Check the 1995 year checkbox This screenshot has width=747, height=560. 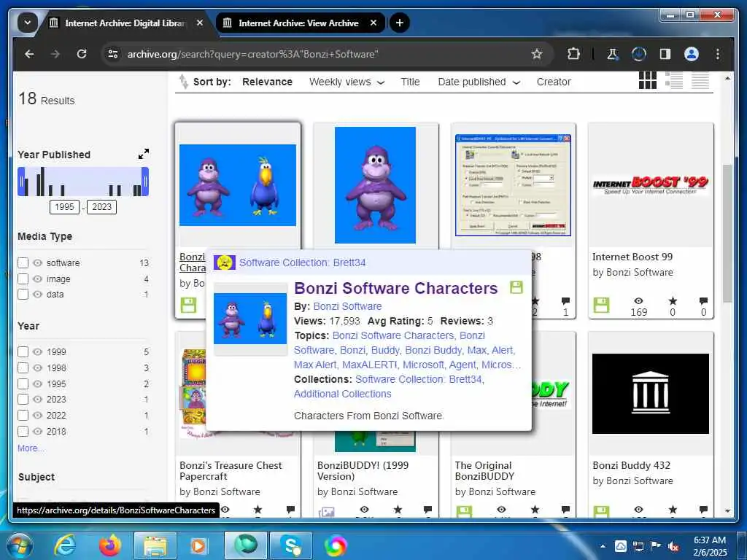(23, 384)
